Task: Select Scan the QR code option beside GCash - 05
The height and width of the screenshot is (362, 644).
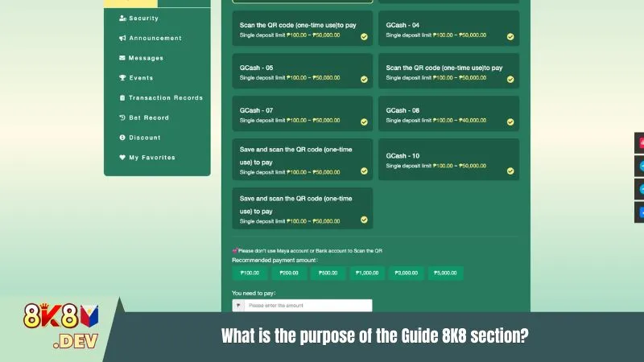Action: (x=448, y=71)
